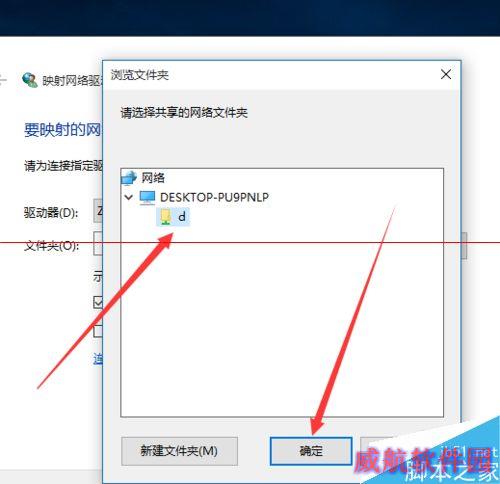Select the 网络 root tree item label
Image resolution: width=500 pixels, height=484 pixels.
pos(153,177)
